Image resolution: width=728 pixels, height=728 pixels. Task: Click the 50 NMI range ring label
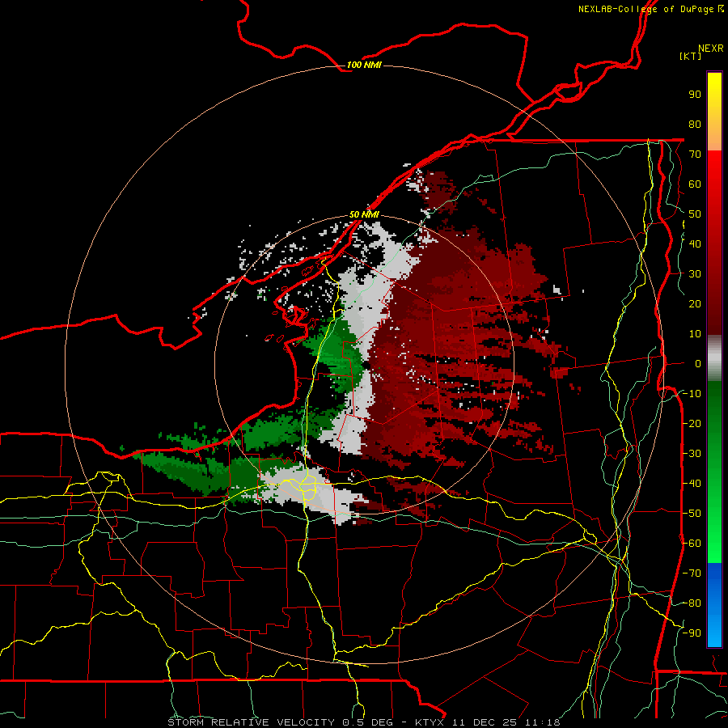(x=364, y=214)
